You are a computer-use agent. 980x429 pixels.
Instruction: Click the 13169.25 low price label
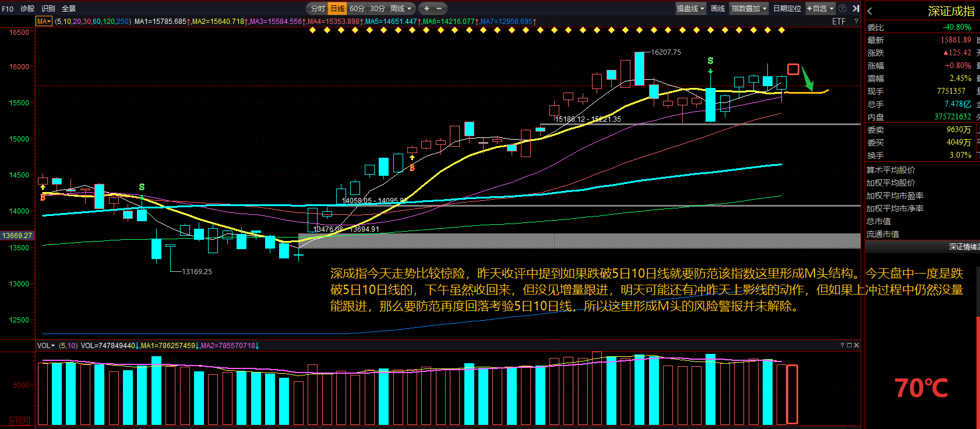(x=197, y=271)
